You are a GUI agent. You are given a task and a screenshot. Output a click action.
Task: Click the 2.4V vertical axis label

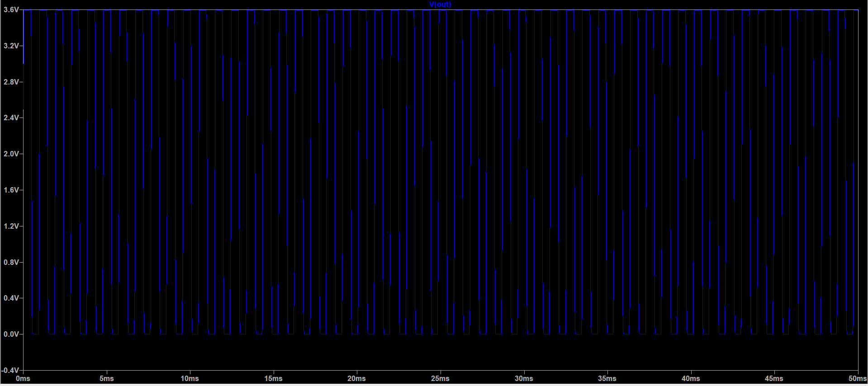point(11,118)
